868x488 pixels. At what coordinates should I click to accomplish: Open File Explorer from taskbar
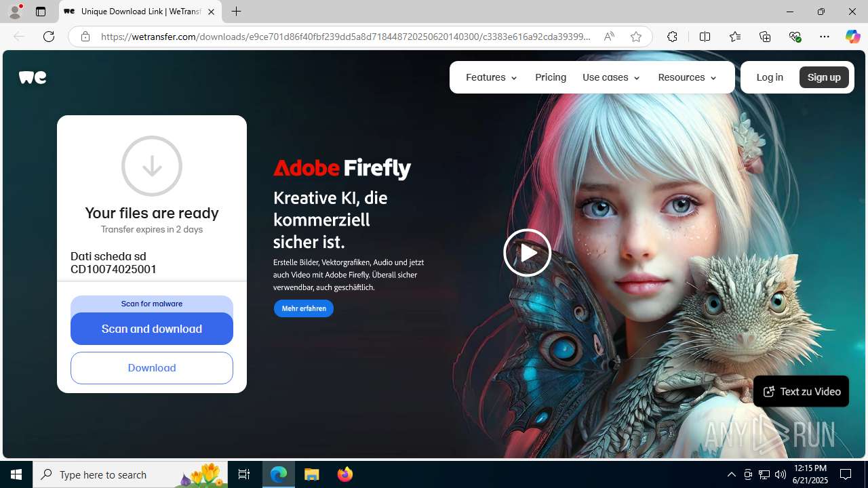312,474
